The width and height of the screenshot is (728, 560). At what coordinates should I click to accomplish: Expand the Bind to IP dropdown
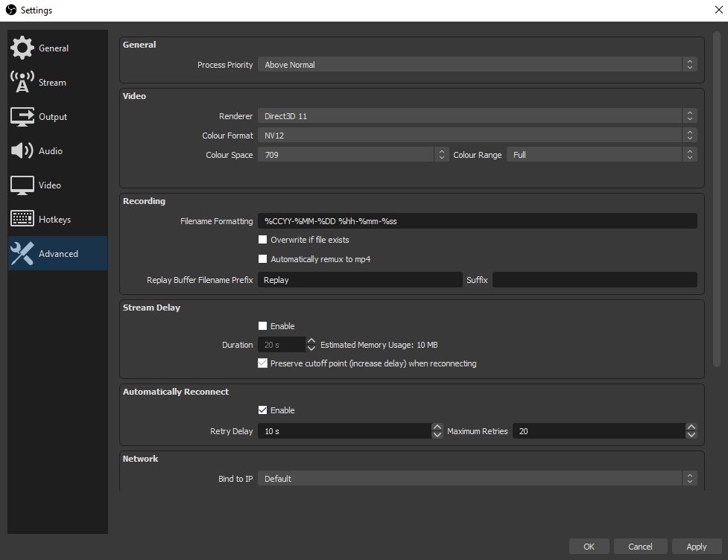(x=477, y=479)
